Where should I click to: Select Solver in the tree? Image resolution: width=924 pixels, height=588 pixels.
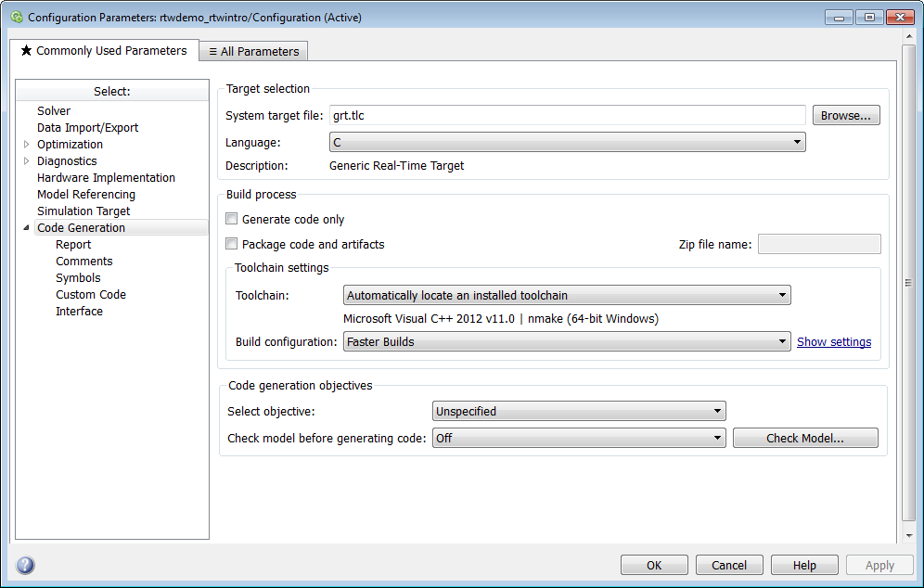[x=54, y=111]
